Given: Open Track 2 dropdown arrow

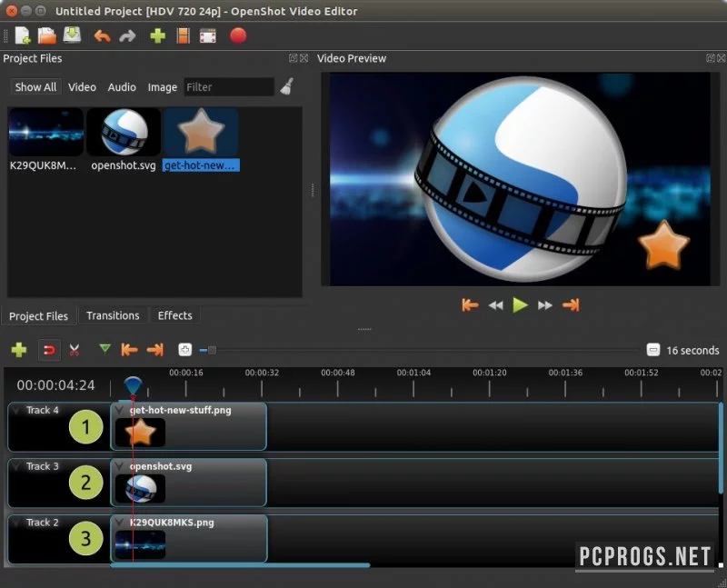Looking at the screenshot, I should 17,523.
